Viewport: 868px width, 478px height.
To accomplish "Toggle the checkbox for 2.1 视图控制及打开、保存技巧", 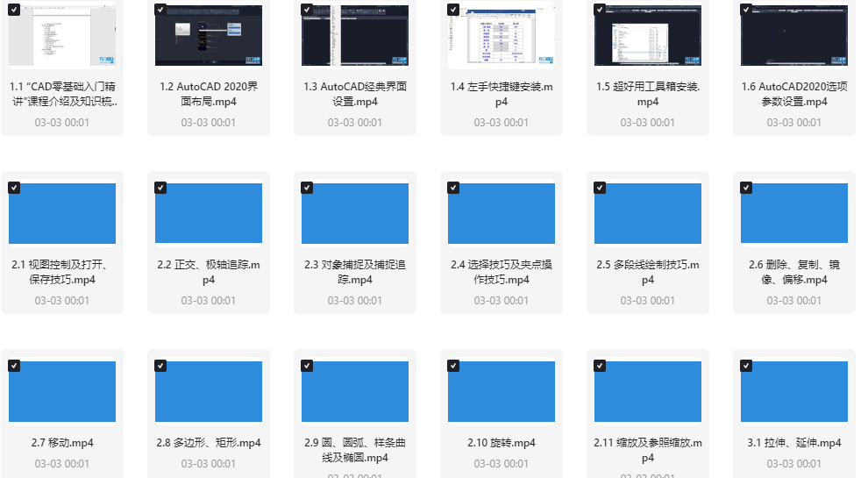I will 14,188.
